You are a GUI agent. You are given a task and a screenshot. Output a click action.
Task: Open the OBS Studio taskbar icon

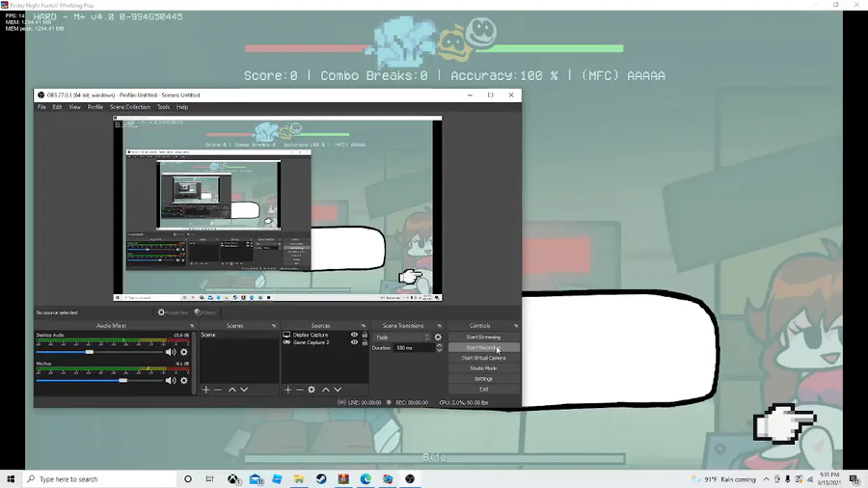410,479
